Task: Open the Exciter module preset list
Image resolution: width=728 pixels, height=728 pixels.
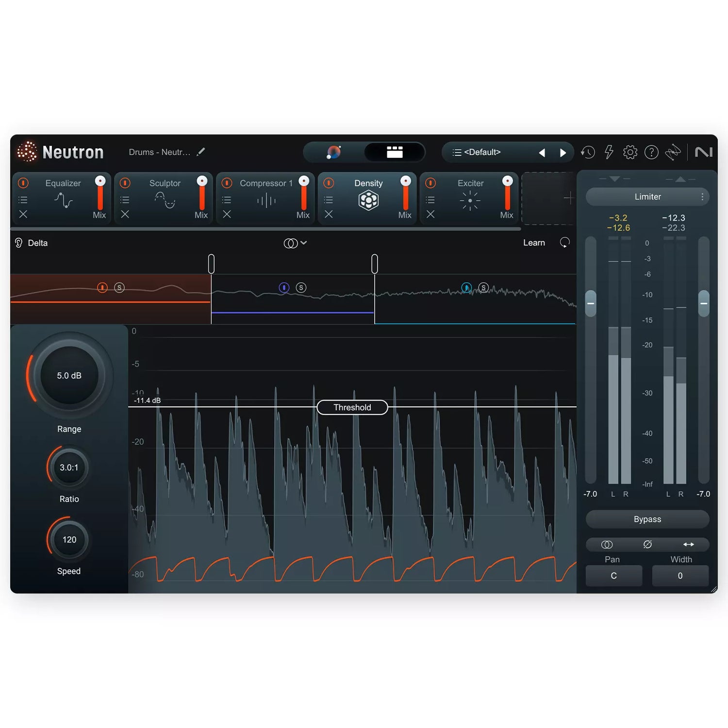Action: (x=430, y=200)
